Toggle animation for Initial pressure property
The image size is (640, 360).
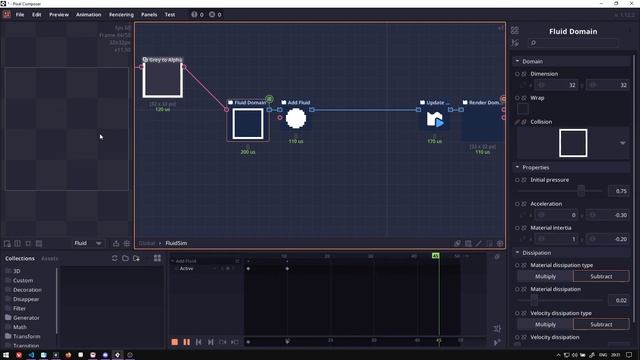tap(517, 180)
